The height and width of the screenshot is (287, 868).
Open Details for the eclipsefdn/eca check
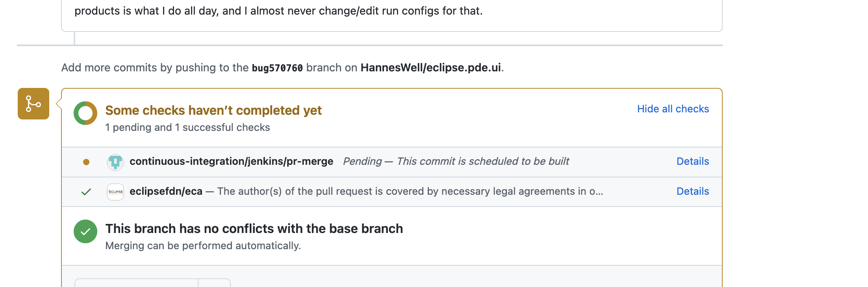coord(692,192)
